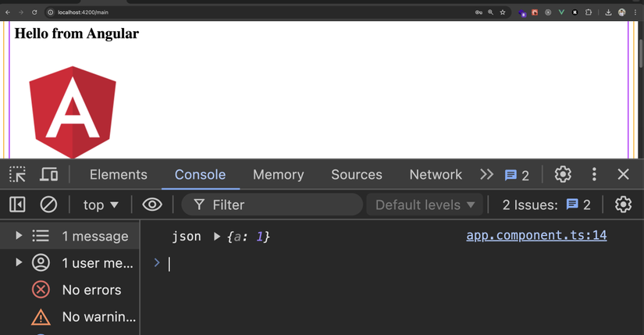644x335 pixels.
Task: Open browser downloads
Action: (608, 12)
